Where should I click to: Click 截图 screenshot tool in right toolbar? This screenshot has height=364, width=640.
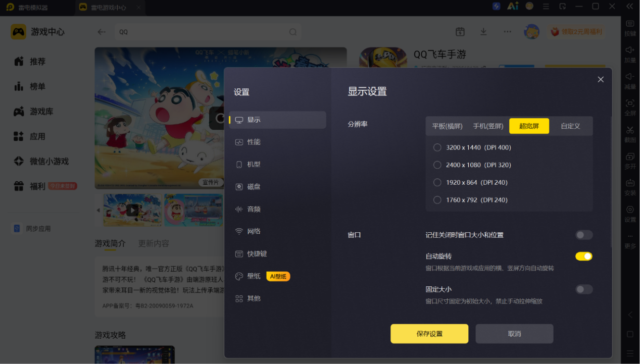pos(630,134)
